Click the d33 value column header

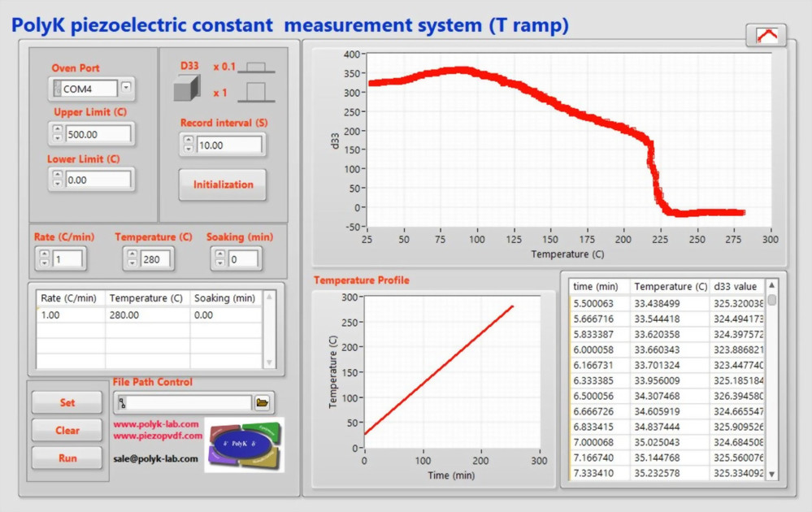(x=736, y=286)
